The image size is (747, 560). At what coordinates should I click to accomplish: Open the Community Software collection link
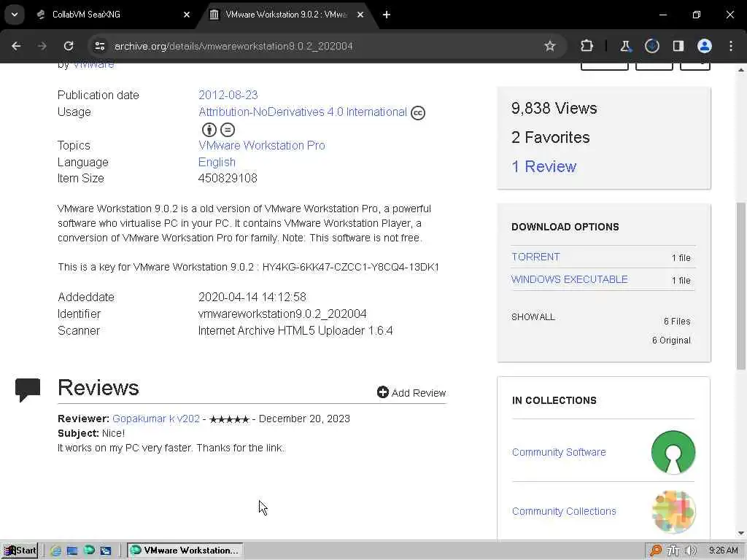point(559,452)
